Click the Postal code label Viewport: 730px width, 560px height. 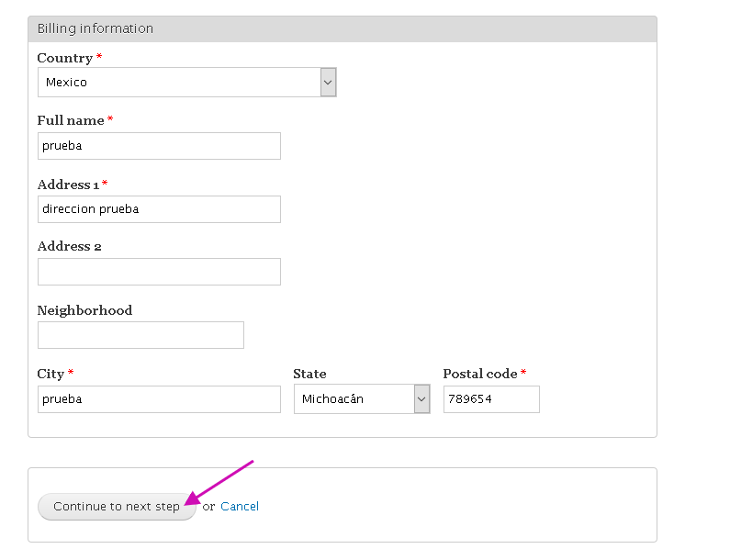coord(480,374)
